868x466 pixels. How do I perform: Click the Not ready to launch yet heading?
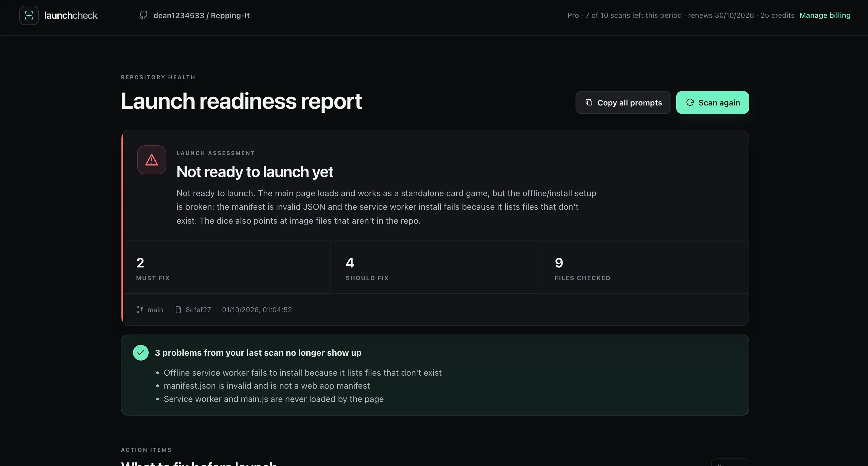click(255, 172)
